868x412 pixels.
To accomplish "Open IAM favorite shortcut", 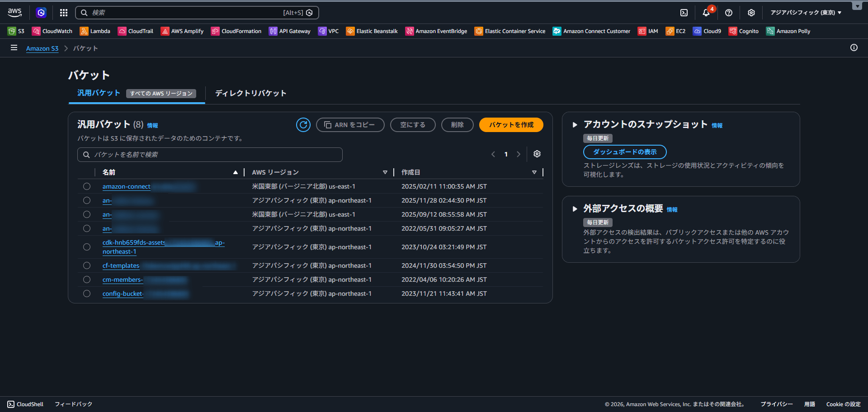I will 648,31.
